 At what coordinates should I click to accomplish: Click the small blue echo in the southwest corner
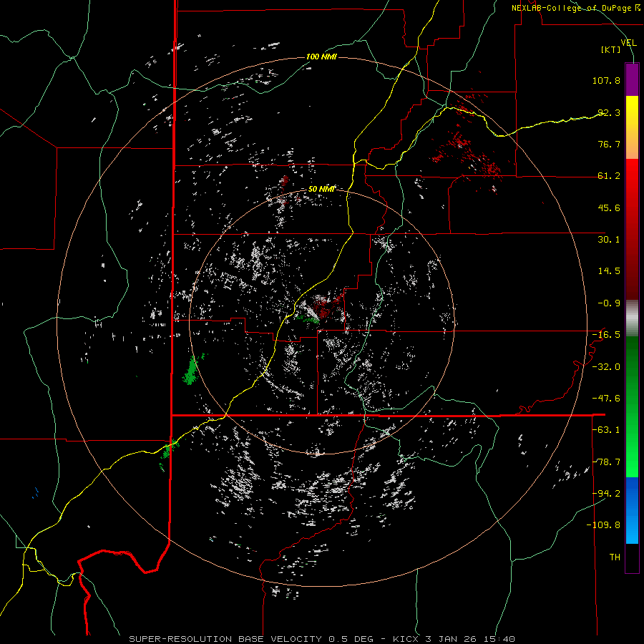(x=36, y=492)
